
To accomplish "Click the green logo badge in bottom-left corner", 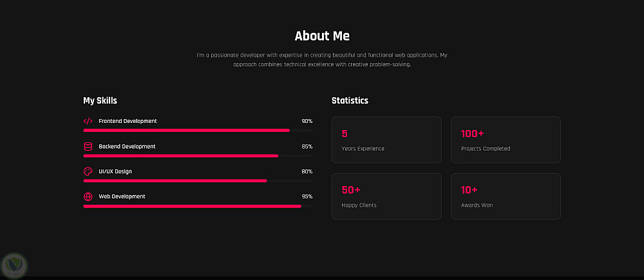I will [x=13, y=265].
